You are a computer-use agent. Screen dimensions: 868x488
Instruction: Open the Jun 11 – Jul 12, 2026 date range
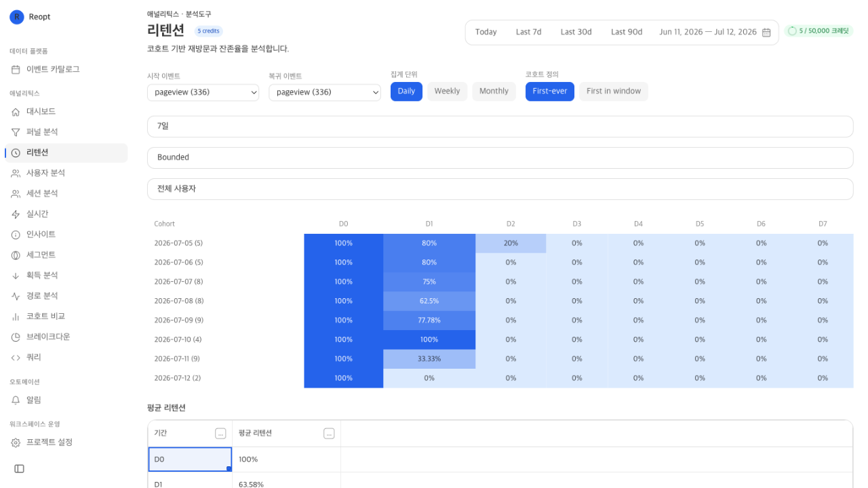coord(715,33)
